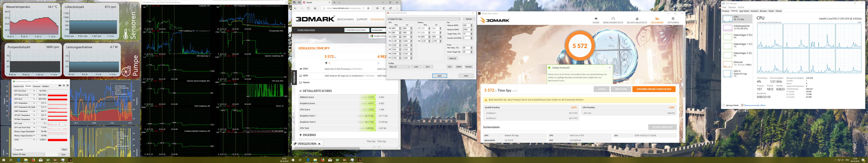This screenshot has height=163, width=868.
Task: Click the Edge browser back arrow
Action: pyautogui.click(x=295, y=8)
